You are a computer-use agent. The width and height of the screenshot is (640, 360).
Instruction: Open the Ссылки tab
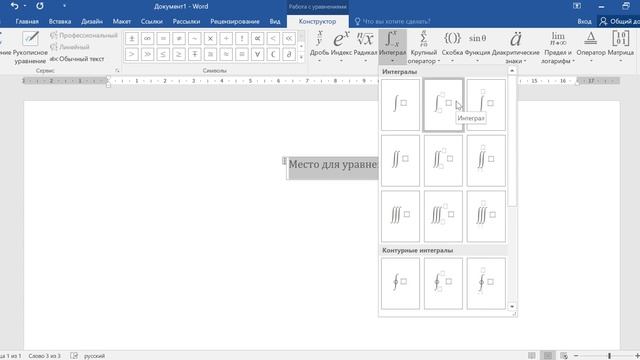(x=151, y=21)
